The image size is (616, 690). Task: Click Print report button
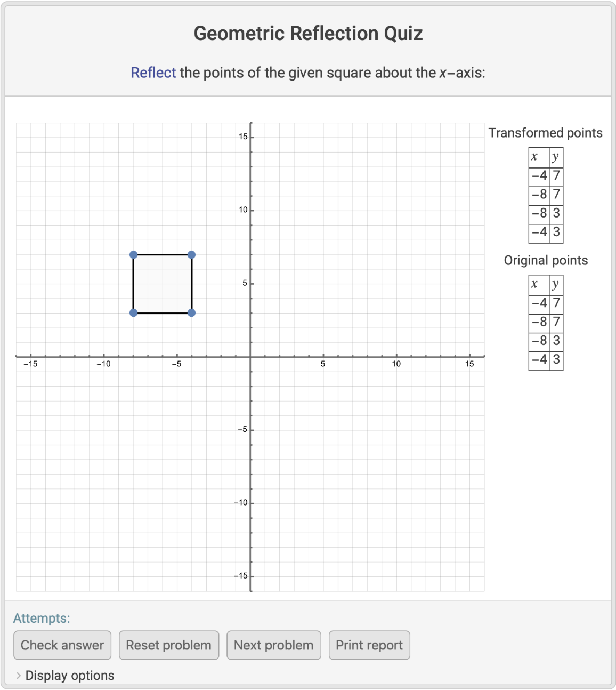369,645
